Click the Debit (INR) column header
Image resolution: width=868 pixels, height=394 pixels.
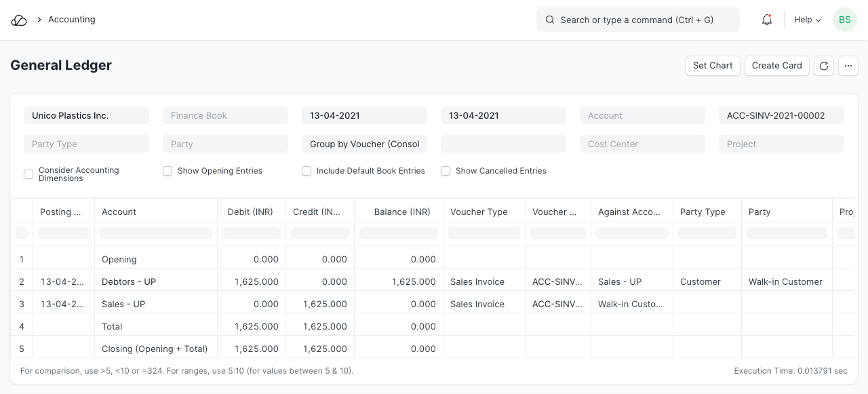click(x=250, y=212)
